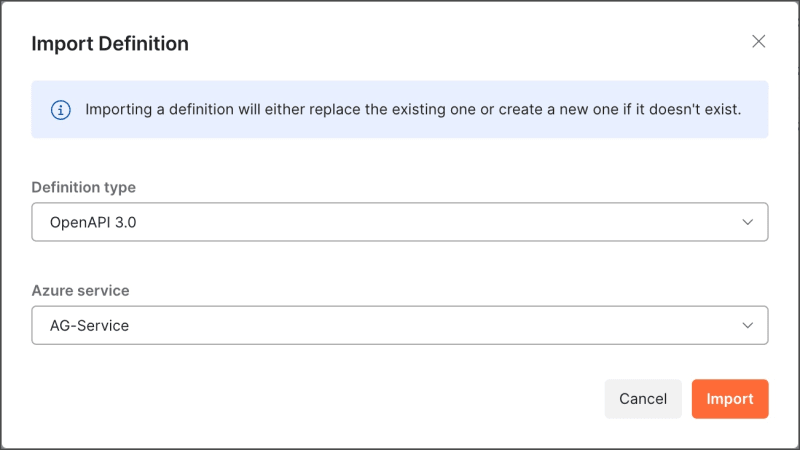Confirm the definition import

coord(730,399)
